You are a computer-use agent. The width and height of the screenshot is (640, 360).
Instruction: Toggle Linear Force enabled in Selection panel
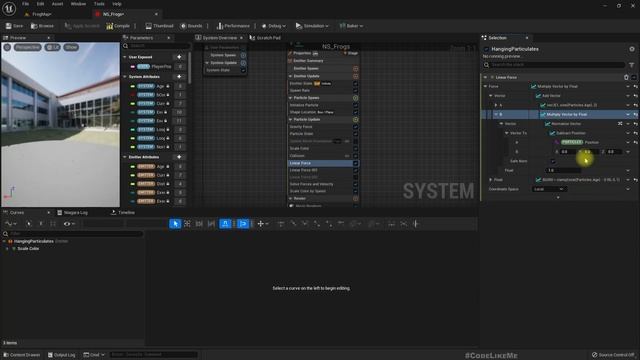[633, 77]
